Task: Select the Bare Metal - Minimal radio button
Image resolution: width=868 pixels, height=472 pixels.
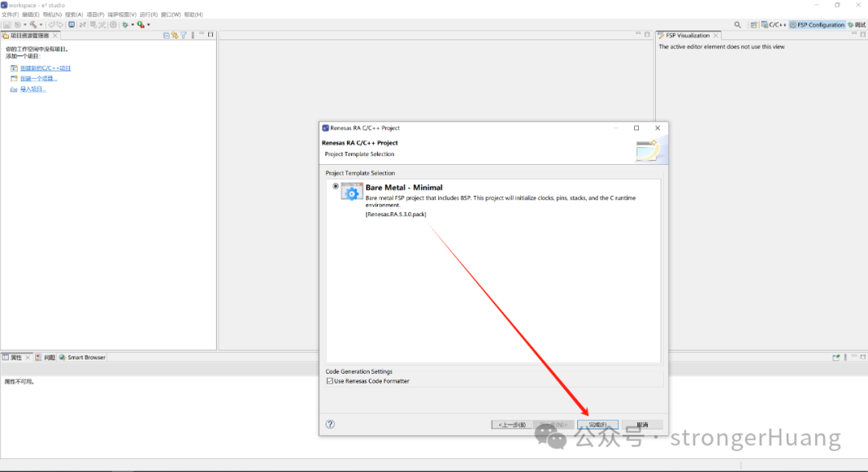Action: [336, 187]
